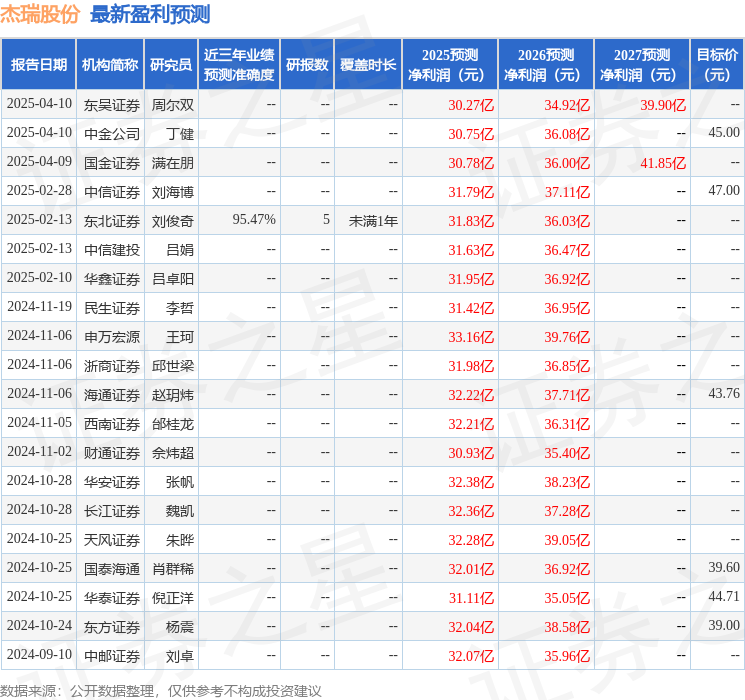Select the 西南证券 institution cell

[112, 424]
